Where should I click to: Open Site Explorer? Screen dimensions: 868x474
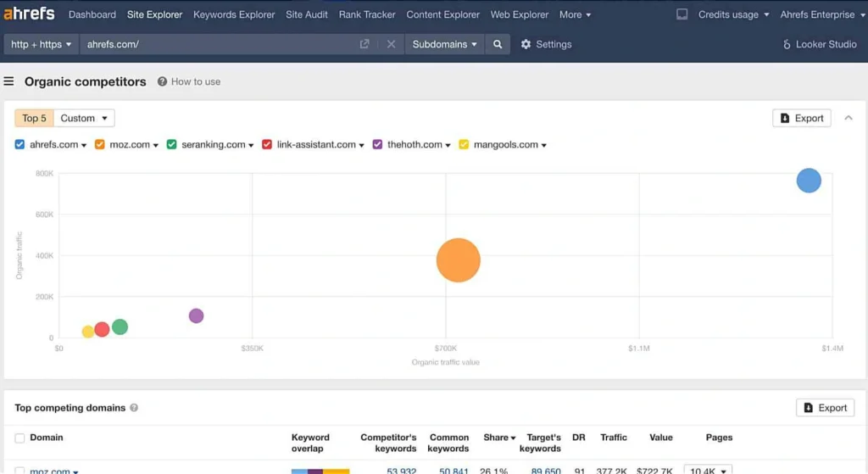point(154,14)
